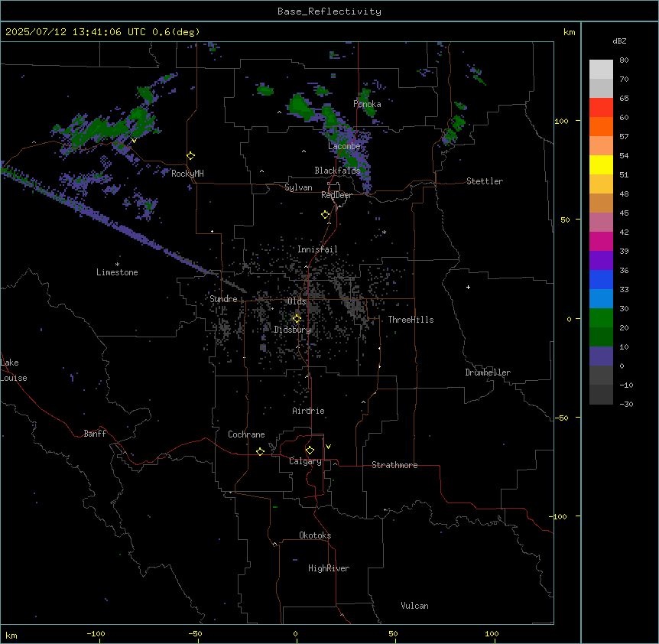Click the purple 36-39 dBZ legend swatch
The width and height of the screenshot is (659, 644).
tap(601, 261)
